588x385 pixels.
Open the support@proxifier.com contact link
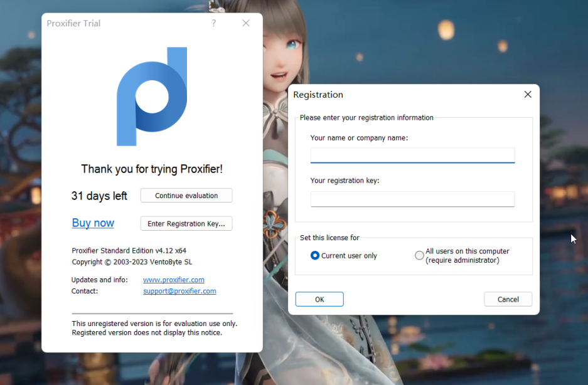[x=179, y=291]
